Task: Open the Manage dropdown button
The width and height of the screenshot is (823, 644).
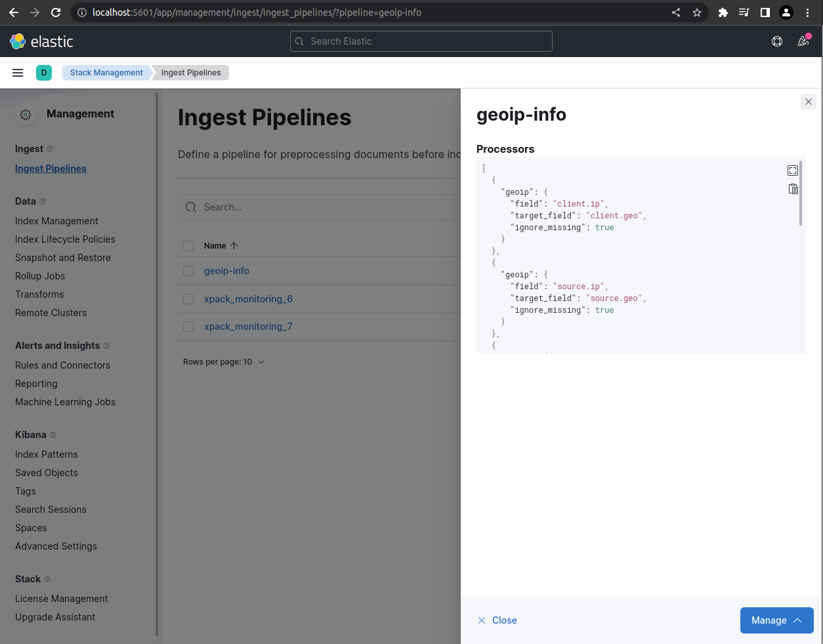Action: coord(777,620)
